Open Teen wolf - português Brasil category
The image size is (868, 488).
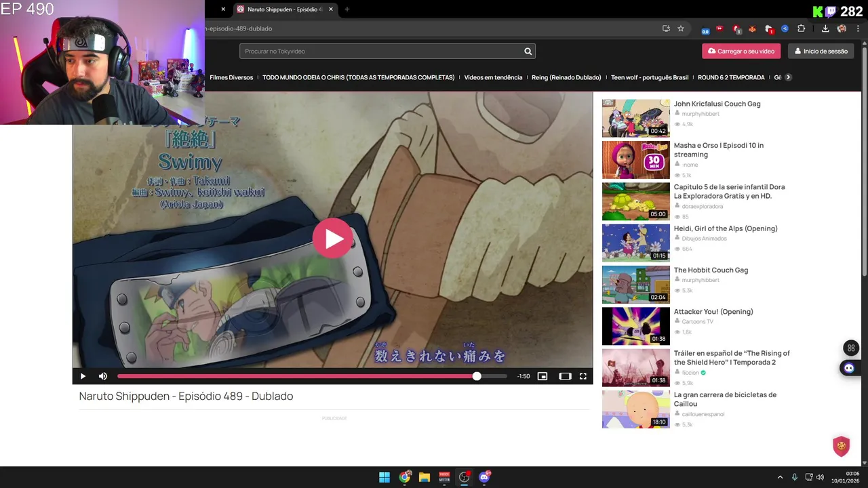pos(650,77)
